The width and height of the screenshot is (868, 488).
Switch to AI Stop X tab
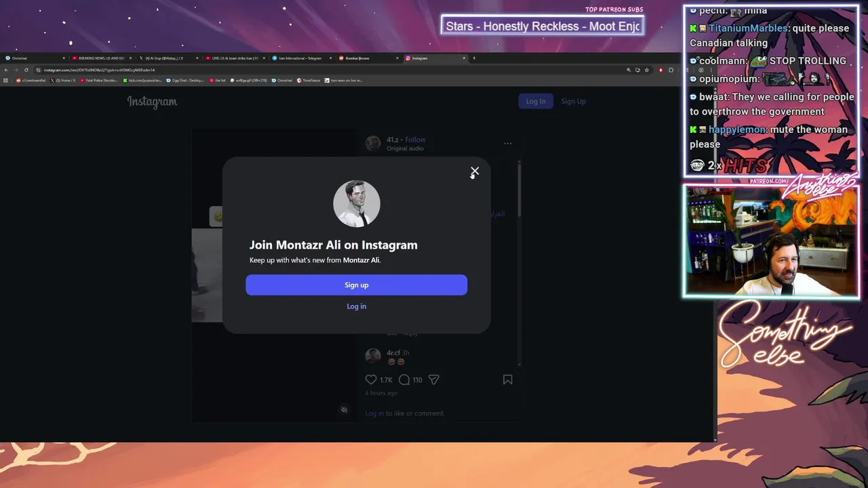click(x=168, y=58)
